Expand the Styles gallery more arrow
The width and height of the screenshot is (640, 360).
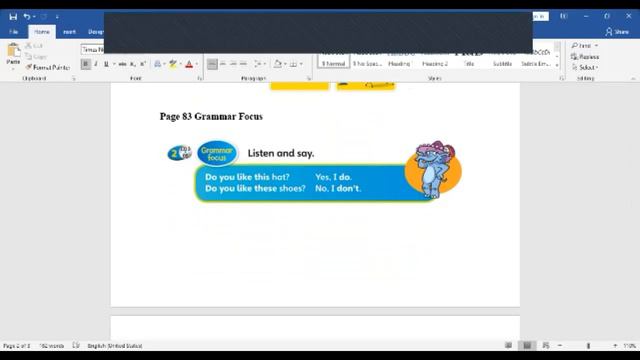[557, 65]
